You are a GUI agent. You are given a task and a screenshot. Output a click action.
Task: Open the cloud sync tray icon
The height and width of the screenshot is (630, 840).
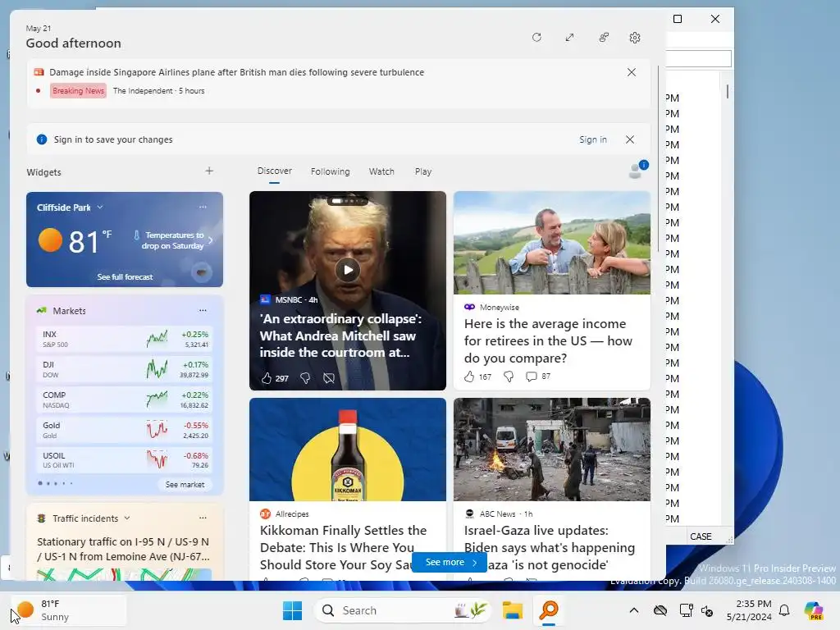coord(660,610)
